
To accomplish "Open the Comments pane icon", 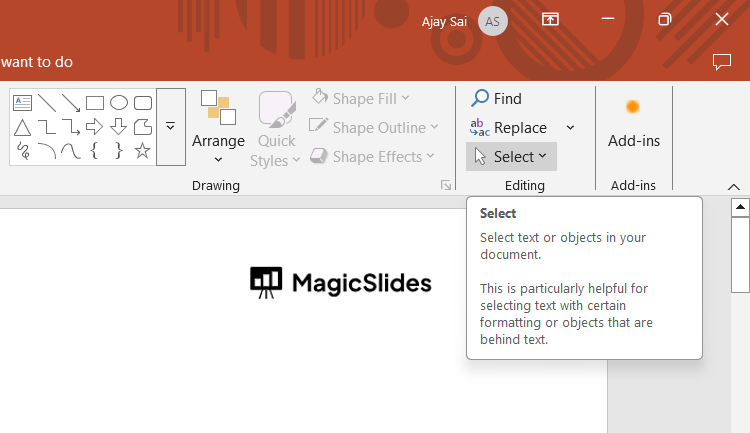I will click(722, 62).
